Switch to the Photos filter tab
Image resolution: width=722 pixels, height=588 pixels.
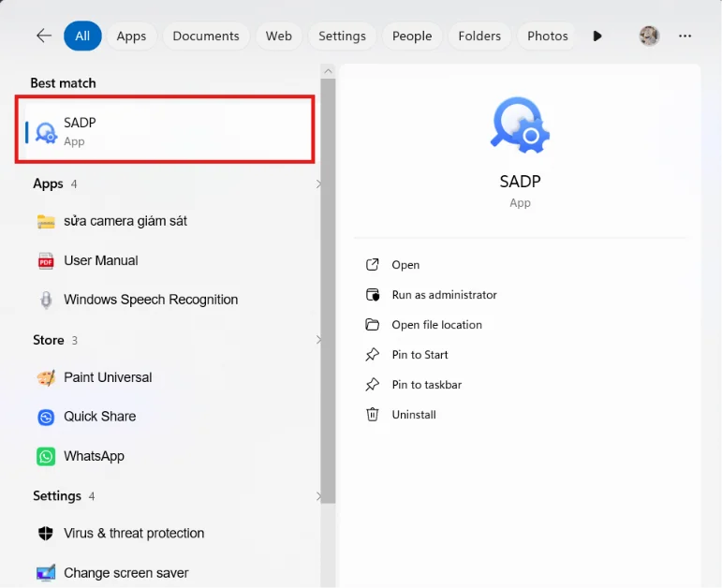pos(547,36)
